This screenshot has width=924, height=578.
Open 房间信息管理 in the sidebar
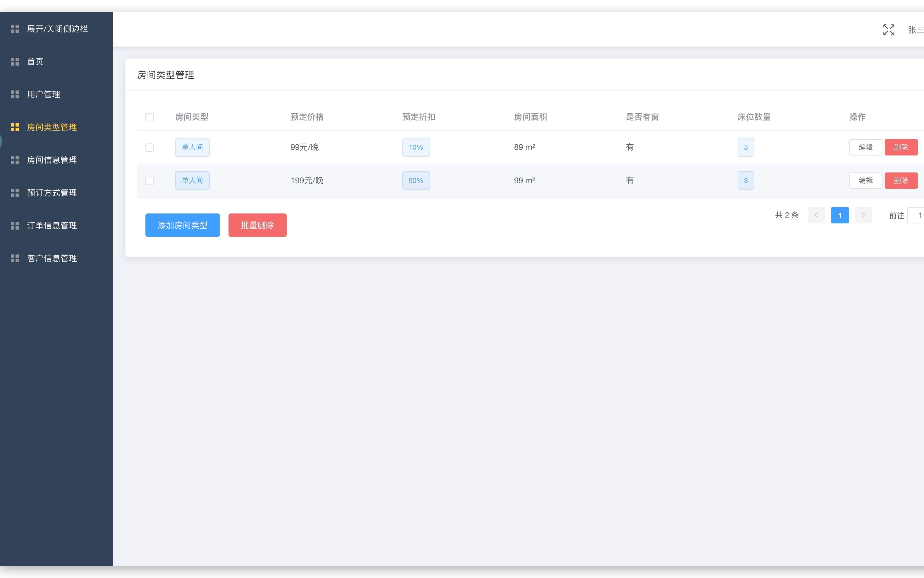[x=56, y=160]
